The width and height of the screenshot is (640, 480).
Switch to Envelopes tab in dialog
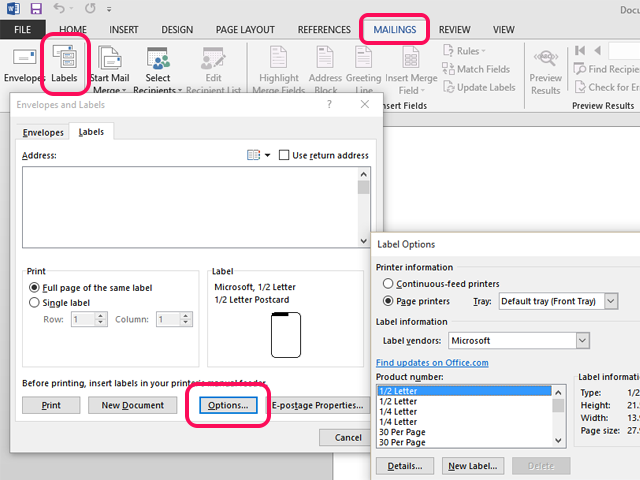click(43, 132)
